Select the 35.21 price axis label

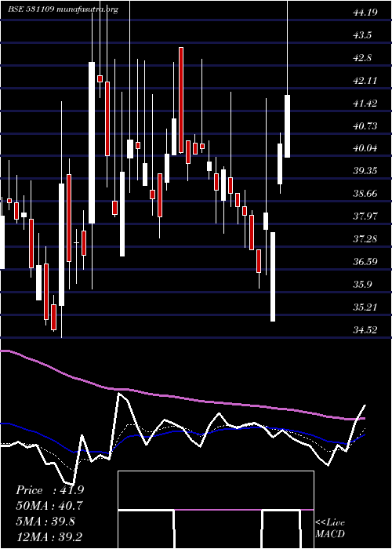365,307
